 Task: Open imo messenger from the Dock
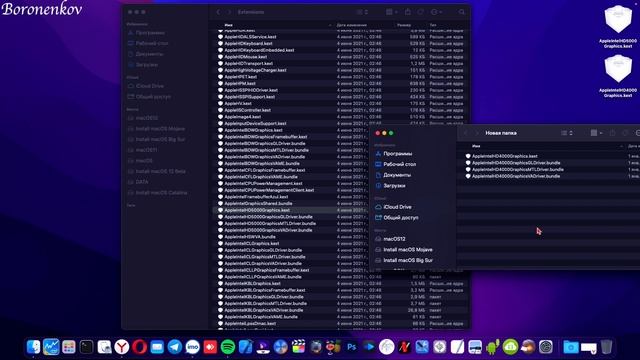[x=193, y=347]
